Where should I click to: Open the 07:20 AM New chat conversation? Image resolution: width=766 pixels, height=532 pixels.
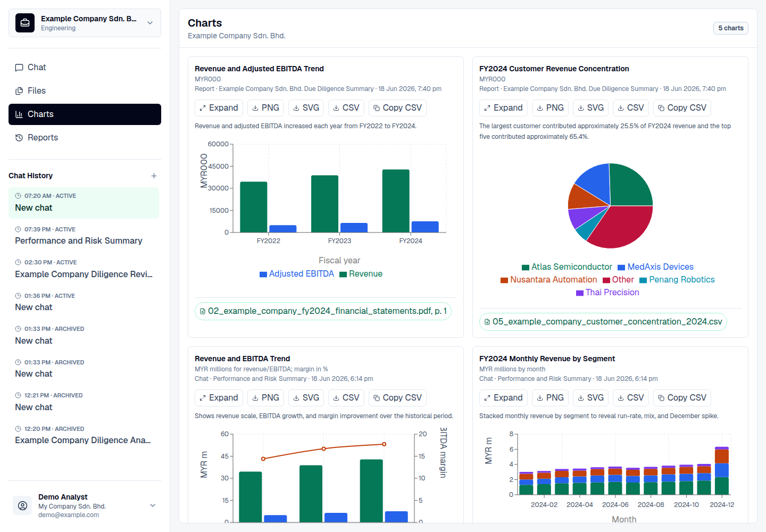click(84, 203)
